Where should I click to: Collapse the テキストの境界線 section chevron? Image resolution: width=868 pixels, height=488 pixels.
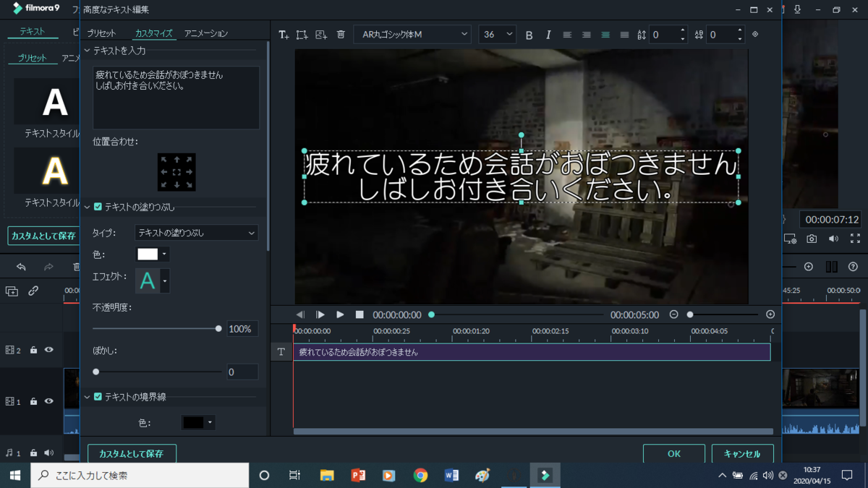point(87,397)
